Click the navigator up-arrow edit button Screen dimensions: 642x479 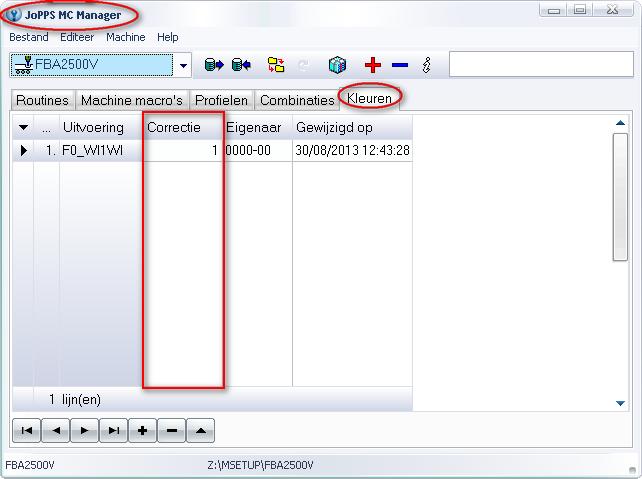(201, 430)
